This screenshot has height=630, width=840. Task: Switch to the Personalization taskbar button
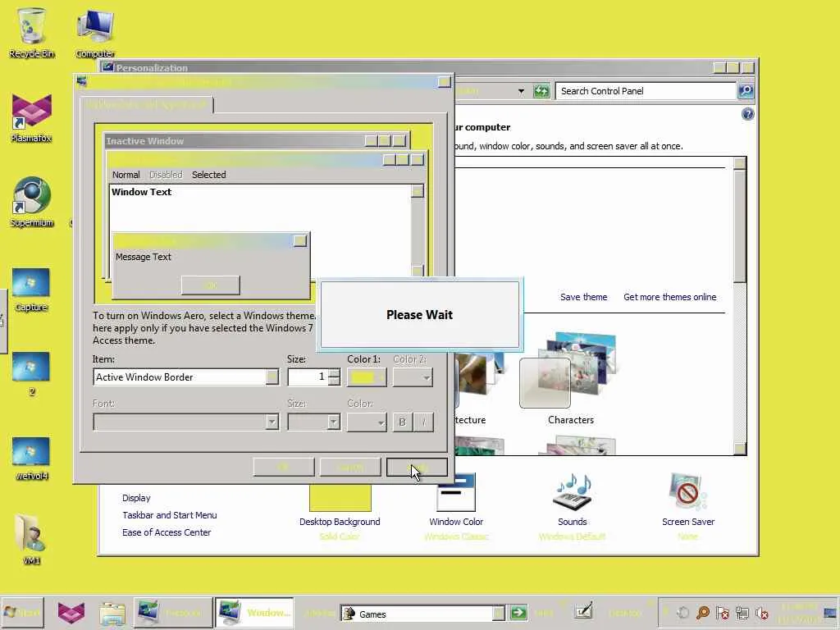click(x=172, y=612)
